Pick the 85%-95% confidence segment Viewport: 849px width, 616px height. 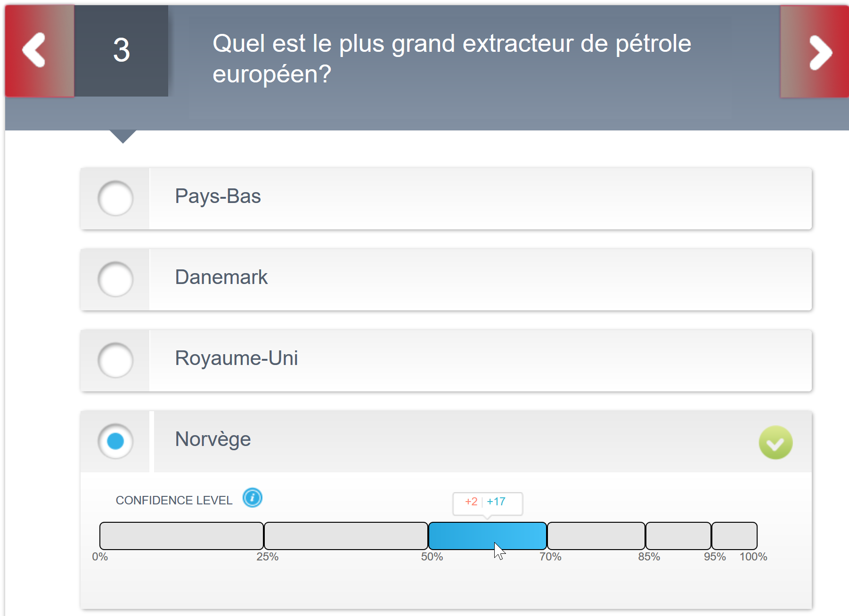(x=678, y=536)
